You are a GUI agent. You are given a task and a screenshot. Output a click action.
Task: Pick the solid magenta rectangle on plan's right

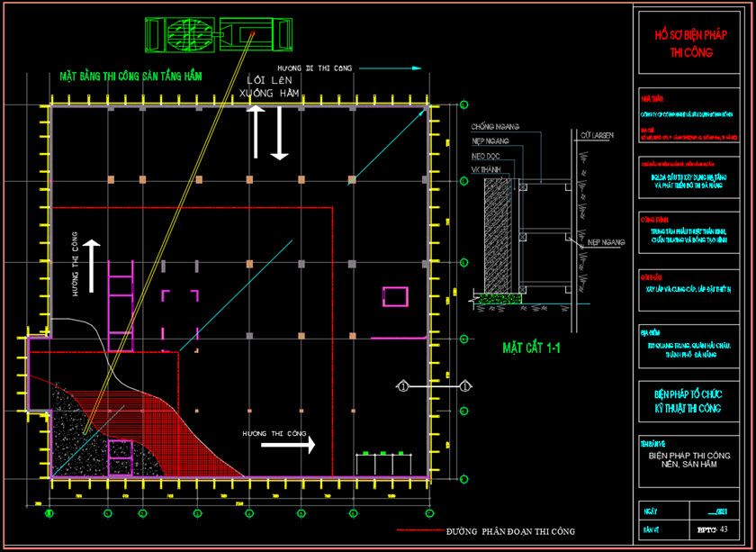(395, 297)
